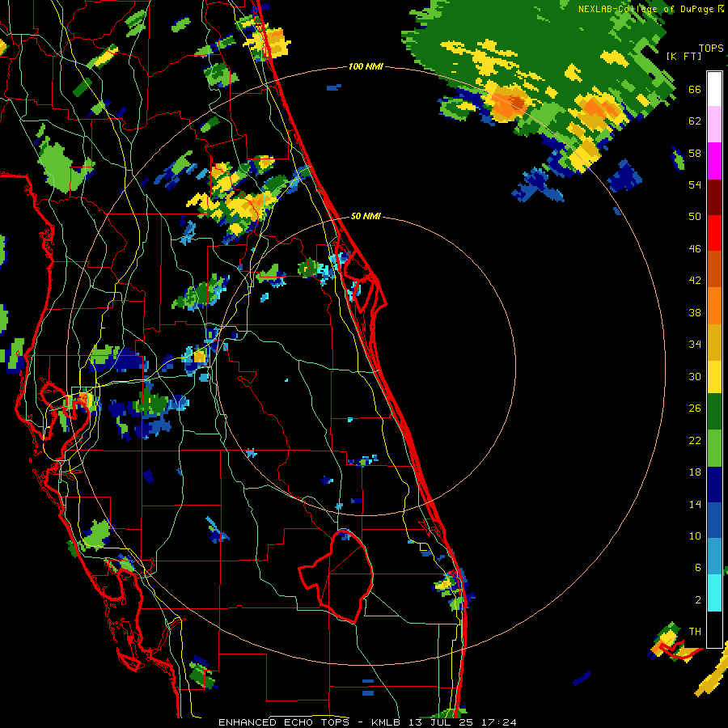
Task: Click the 50 legend value
Action: [x=695, y=216]
